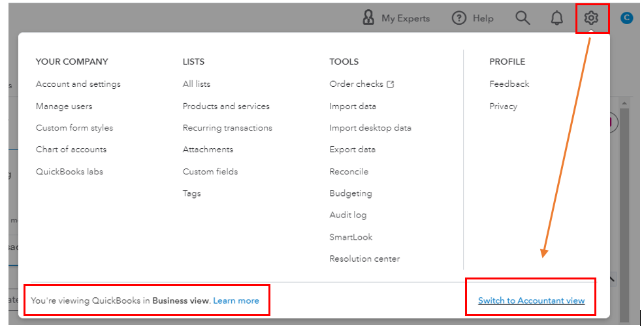The height and width of the screenshot is (333, 644).
Task: Open Attachments under Lists
Action: pyautogui.click(x=208, y=150)
